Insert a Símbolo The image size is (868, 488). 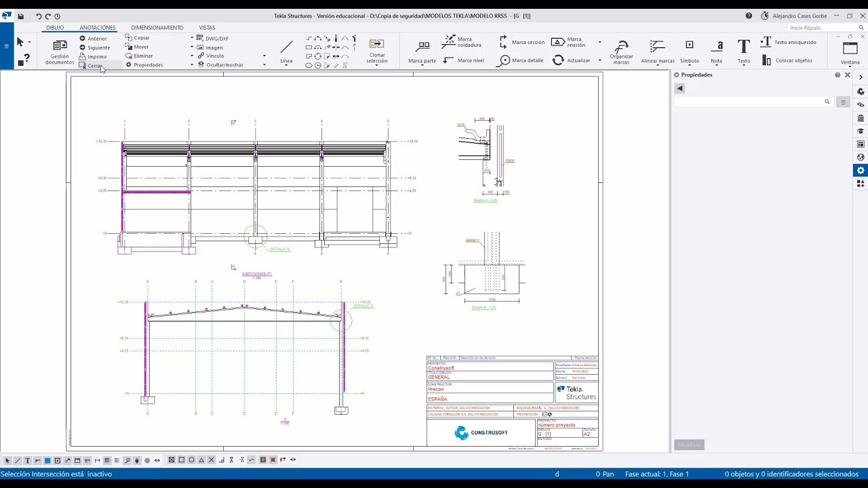coord(690,52)
